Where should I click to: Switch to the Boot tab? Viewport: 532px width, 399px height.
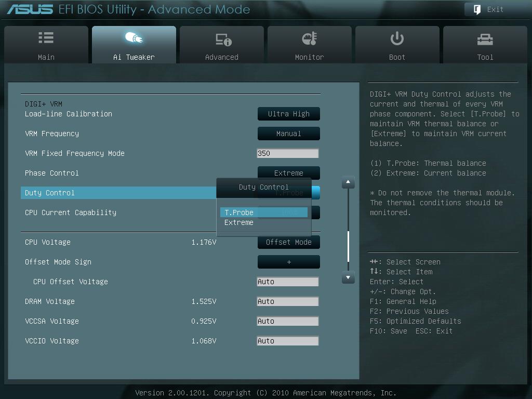tap(397, 45)
